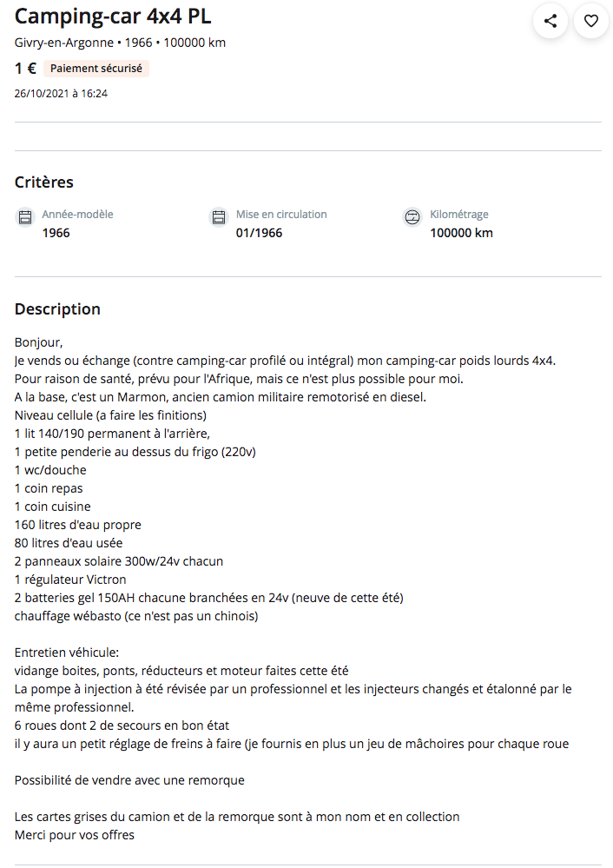Click the 26/10/2021 posting date
Screen dimensions: 613x868
tap(61, 93)
